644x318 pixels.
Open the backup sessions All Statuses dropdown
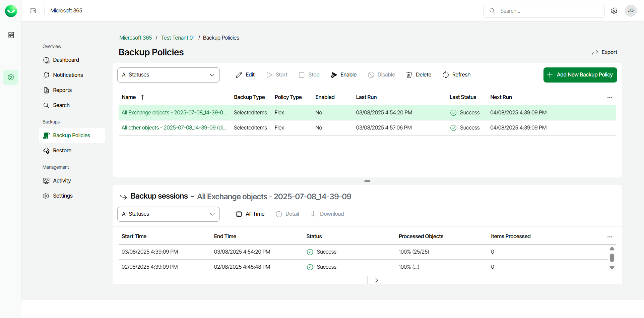[x=168, y=214]
